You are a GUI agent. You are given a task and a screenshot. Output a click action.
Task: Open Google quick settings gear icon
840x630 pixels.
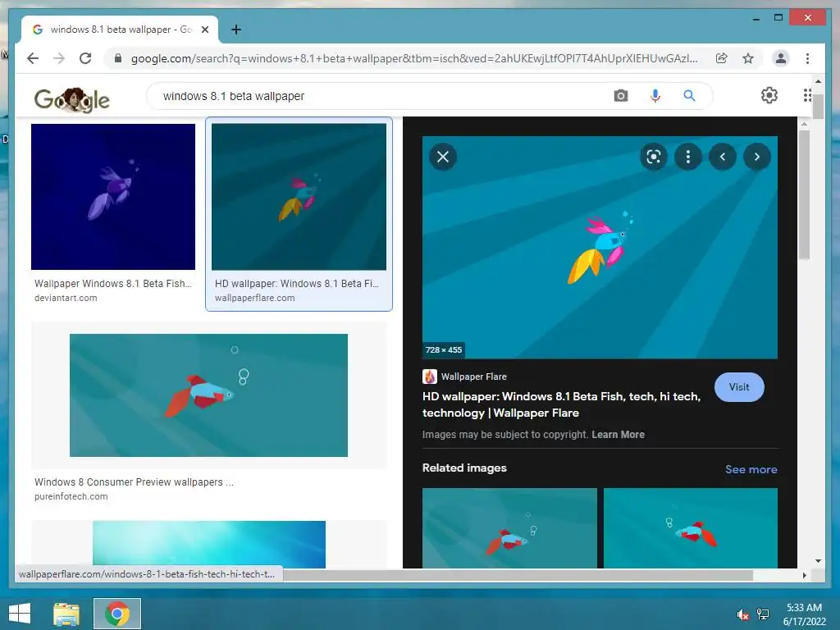(x=769, y=95)
